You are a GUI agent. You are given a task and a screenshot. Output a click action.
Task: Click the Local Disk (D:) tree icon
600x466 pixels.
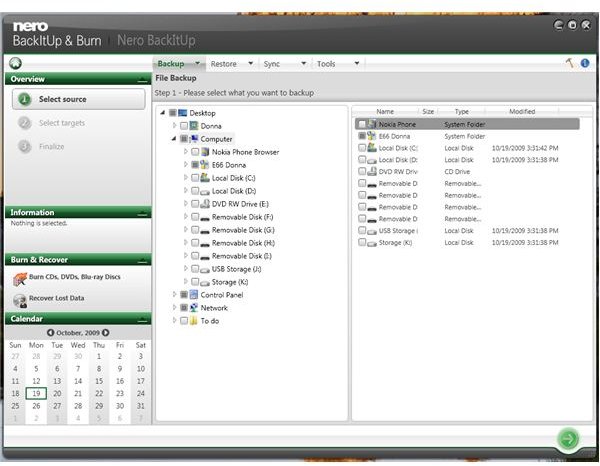[x=205, y=191]
